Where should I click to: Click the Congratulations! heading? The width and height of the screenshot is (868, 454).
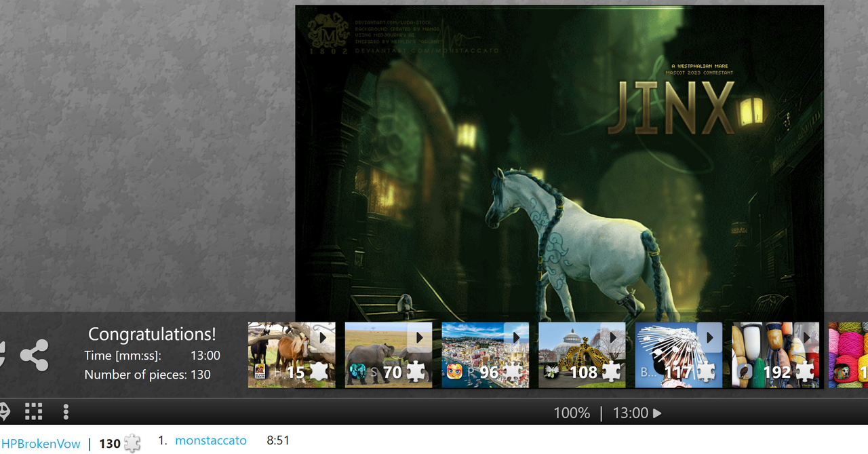point(153,334)
